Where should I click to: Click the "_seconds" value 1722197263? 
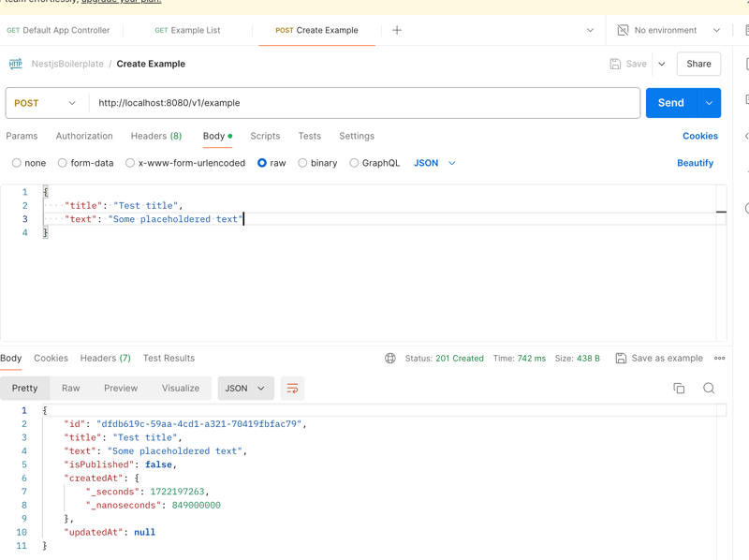click(177, 492)
